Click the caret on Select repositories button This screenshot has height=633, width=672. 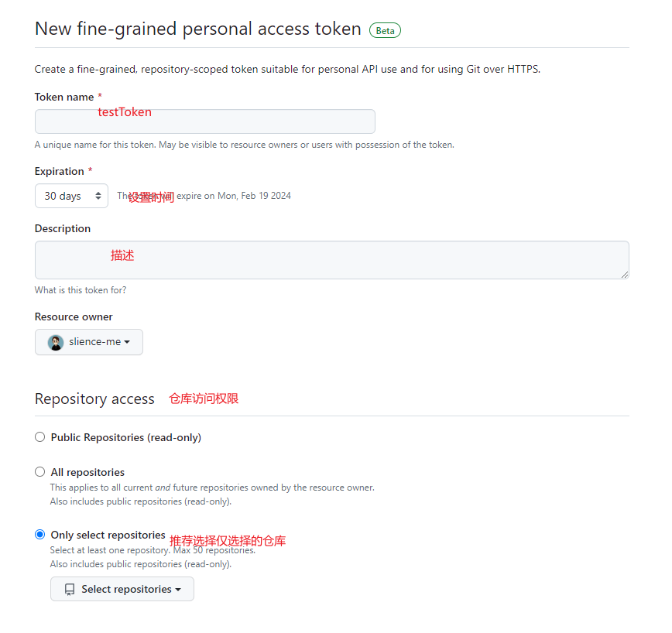point(178,590)
